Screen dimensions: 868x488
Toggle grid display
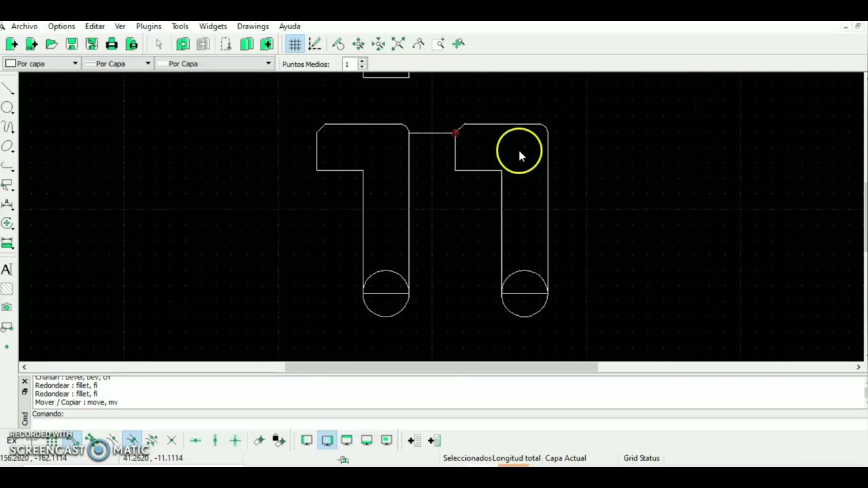point(294,44)
